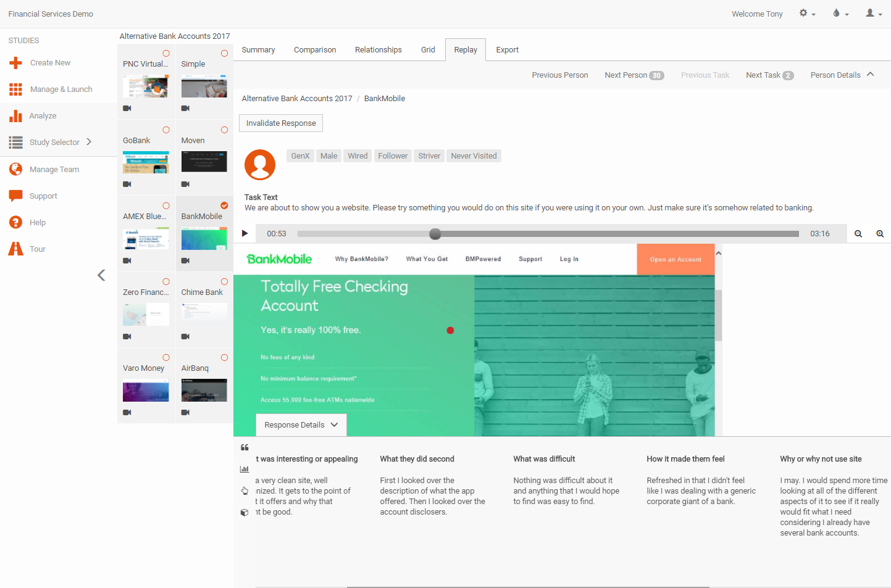Click the video camera icon under PNC Virtual
This screenshot has height=588, width=891.
point(127,109)
